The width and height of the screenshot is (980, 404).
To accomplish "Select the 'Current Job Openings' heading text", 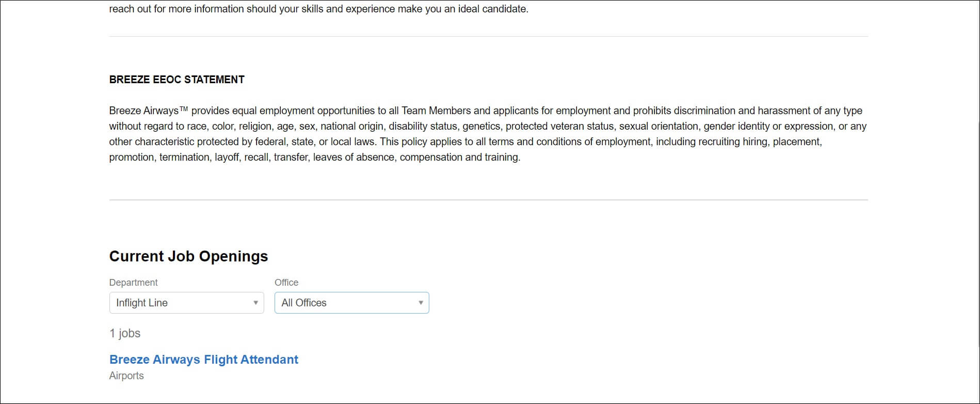I will click(x=188, y=256).
